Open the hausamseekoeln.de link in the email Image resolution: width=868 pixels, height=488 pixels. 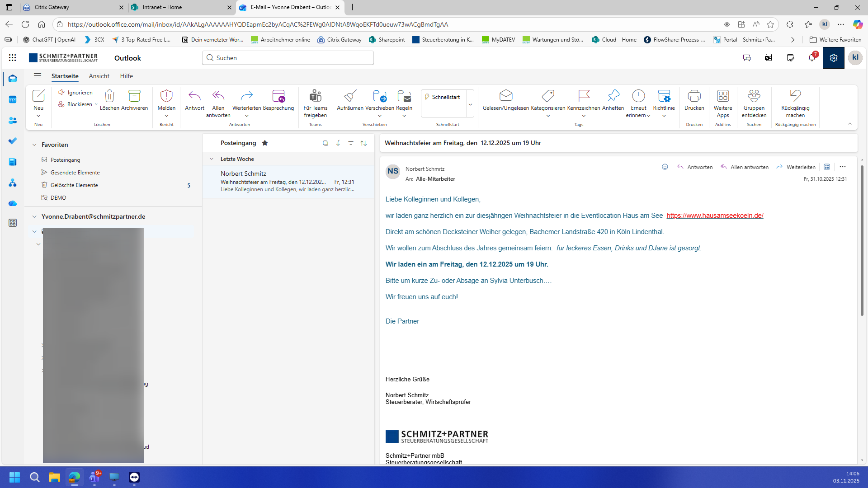click(x=715, y=216)
